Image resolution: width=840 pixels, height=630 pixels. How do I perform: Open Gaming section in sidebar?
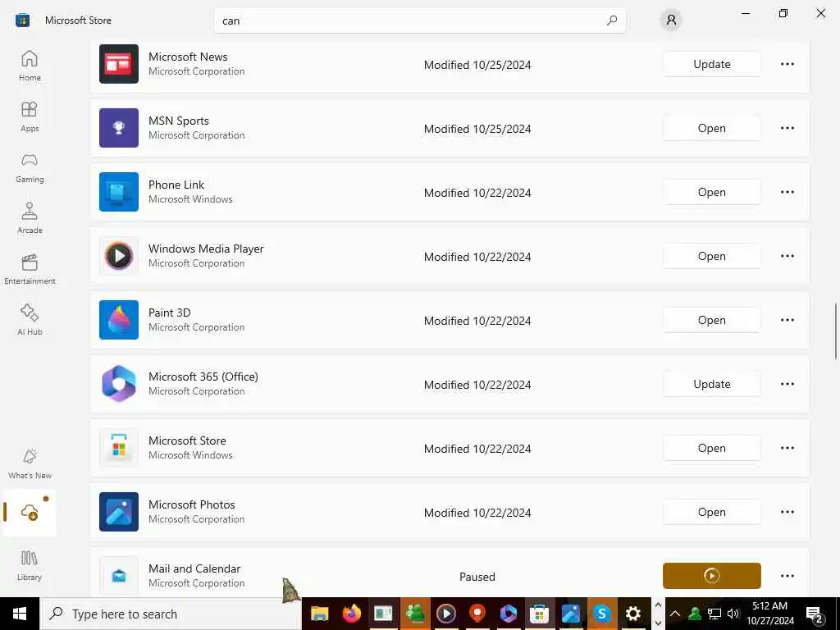pyautogui.click(x=30, y=167)
